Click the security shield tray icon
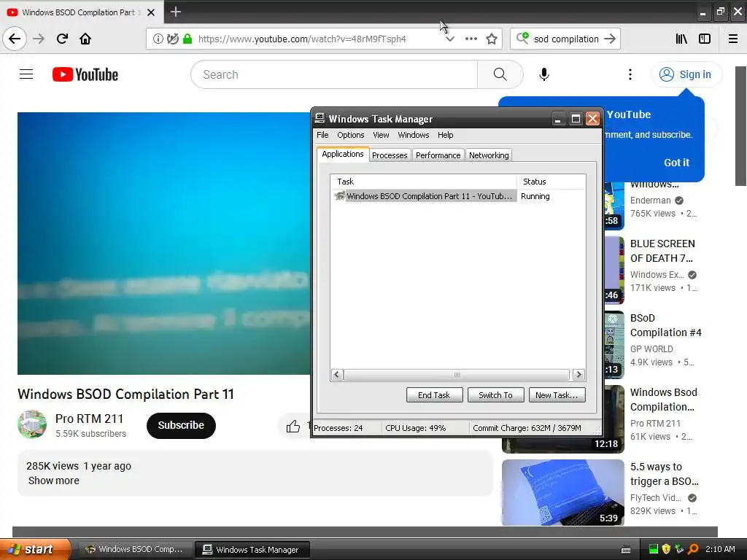 pos(666,550)
